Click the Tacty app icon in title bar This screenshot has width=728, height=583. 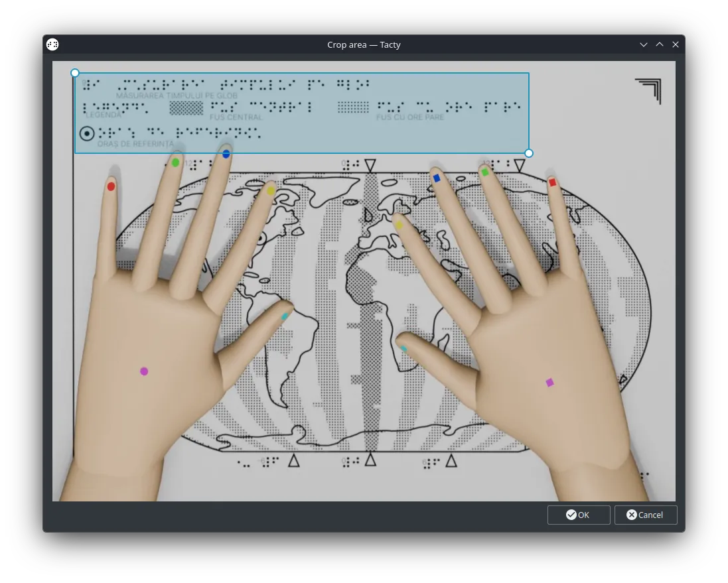(52, 44)
